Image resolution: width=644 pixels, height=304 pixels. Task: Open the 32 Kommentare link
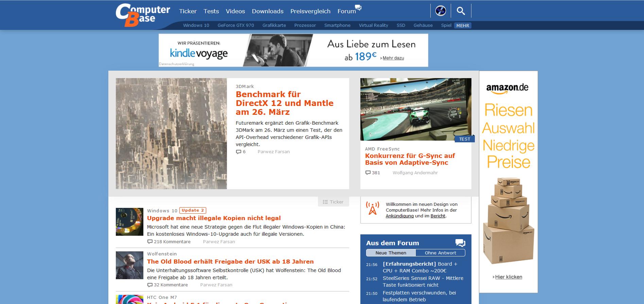pyautogui.click(x=171, y=285)
